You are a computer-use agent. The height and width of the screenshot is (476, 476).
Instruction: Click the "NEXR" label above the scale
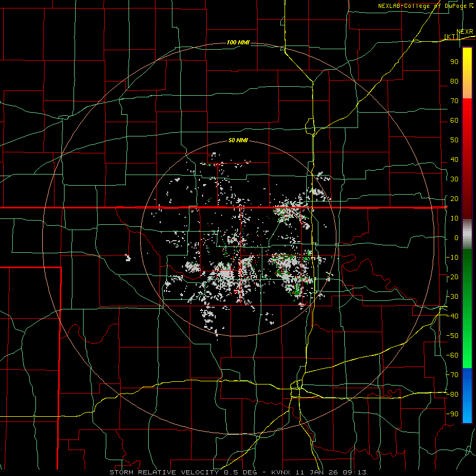465,32
